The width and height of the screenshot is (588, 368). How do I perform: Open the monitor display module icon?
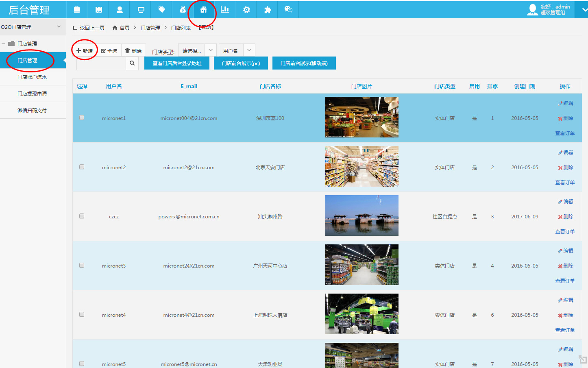[141, 10]
